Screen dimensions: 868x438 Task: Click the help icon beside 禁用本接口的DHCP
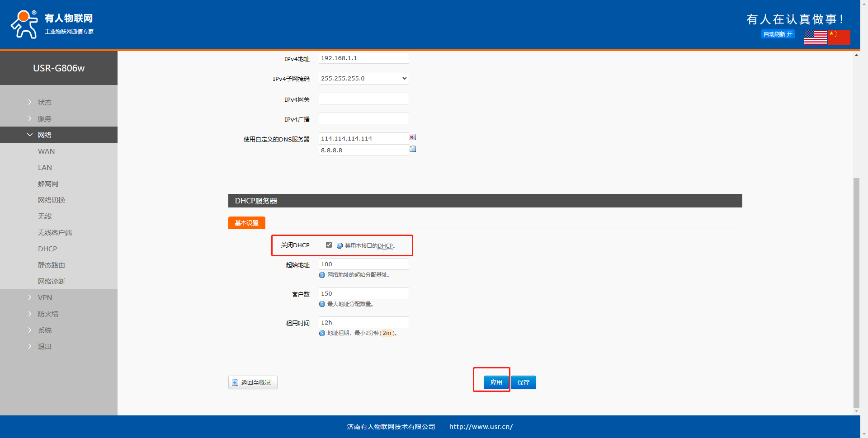[340, 246]
